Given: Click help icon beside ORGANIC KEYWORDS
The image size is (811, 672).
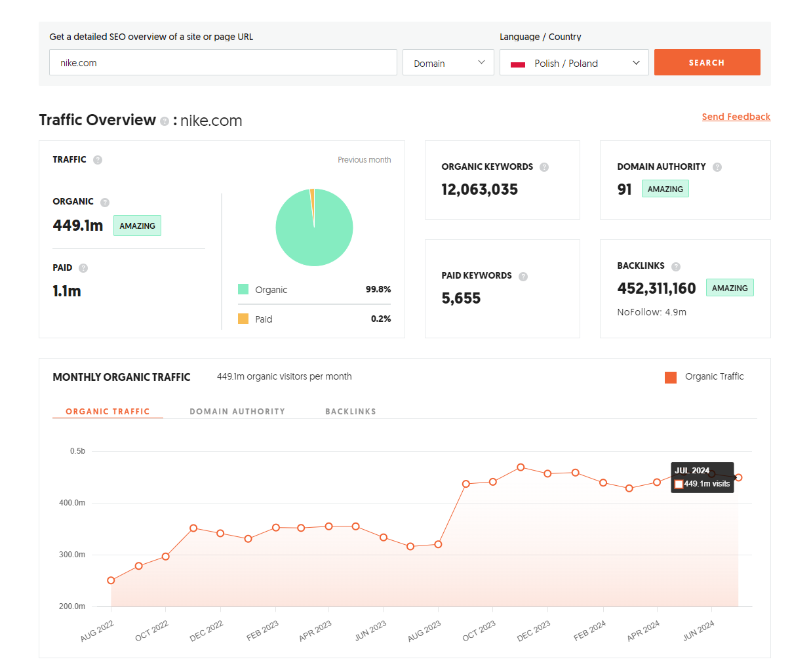Looking at the screenshot, I should coord(544,167).
